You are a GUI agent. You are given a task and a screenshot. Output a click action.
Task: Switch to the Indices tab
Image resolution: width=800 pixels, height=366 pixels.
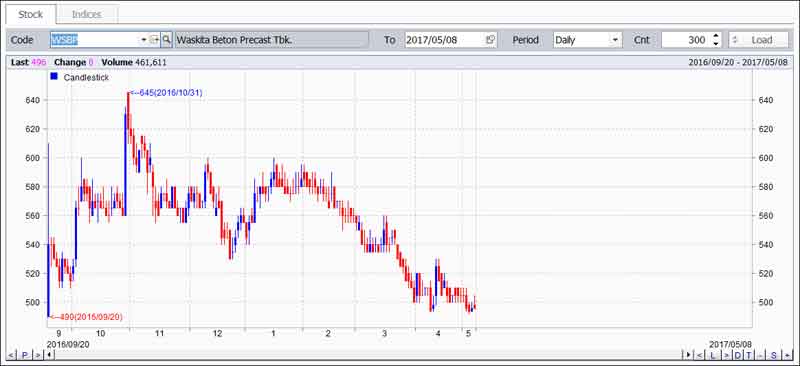[x=86, y=14]
